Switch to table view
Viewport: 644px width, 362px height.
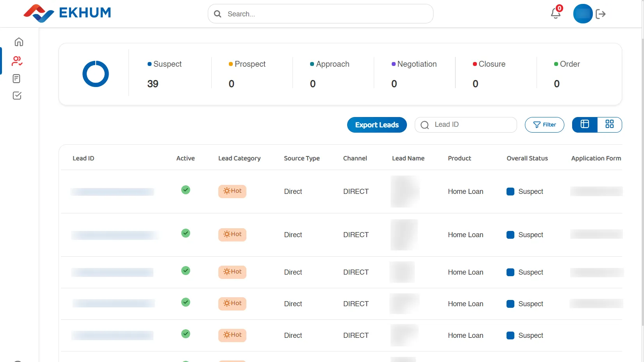coord(585,124)
